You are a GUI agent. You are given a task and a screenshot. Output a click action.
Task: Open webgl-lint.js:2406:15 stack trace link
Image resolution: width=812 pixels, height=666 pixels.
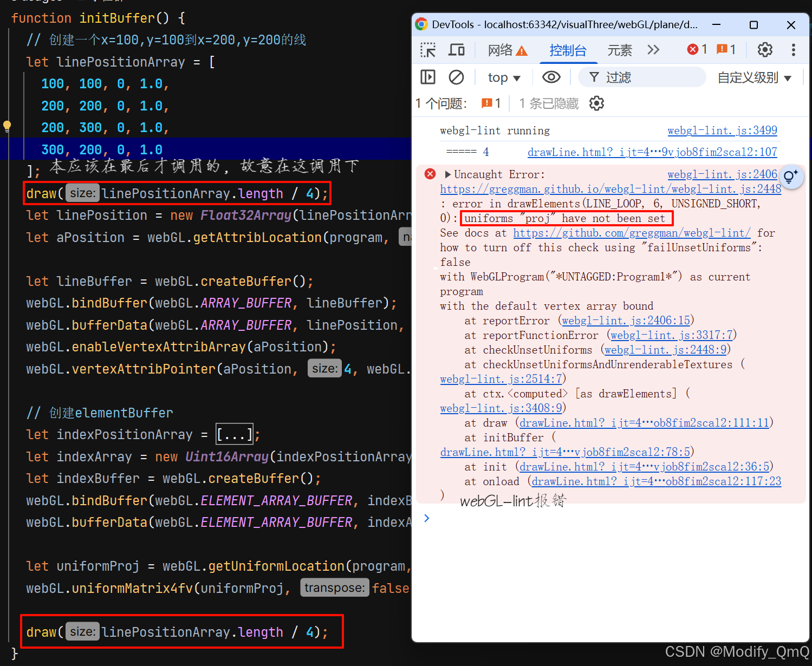[x=626, y=321]
